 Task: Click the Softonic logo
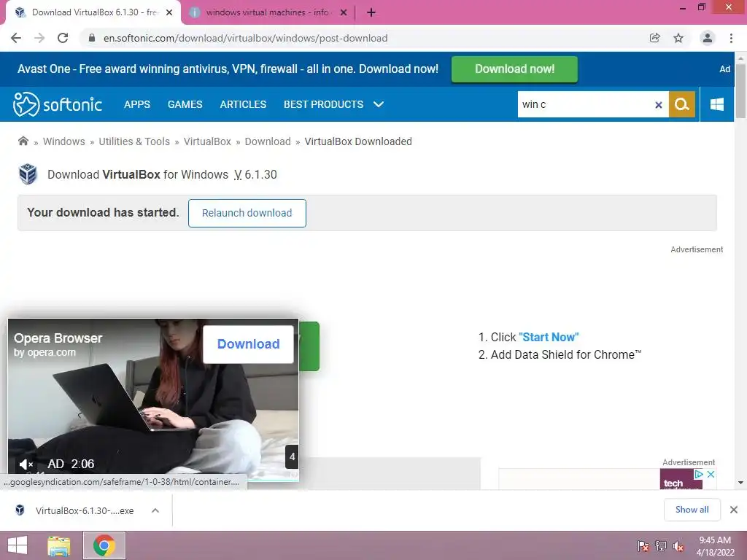pos(58,104)
